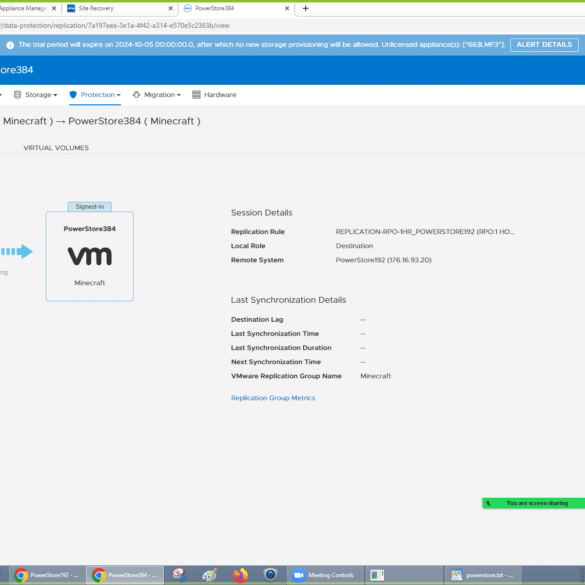Click the blue replication direction arrow
This screenshot has height=585, width=585.
click(17, 251)
